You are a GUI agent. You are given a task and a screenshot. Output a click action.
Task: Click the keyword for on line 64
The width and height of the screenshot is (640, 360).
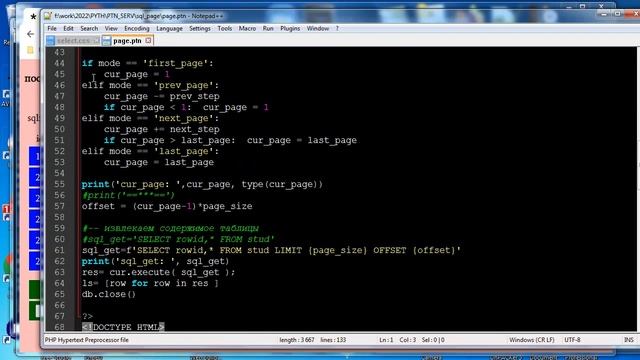pyautogui.click(x=140, y=283)
